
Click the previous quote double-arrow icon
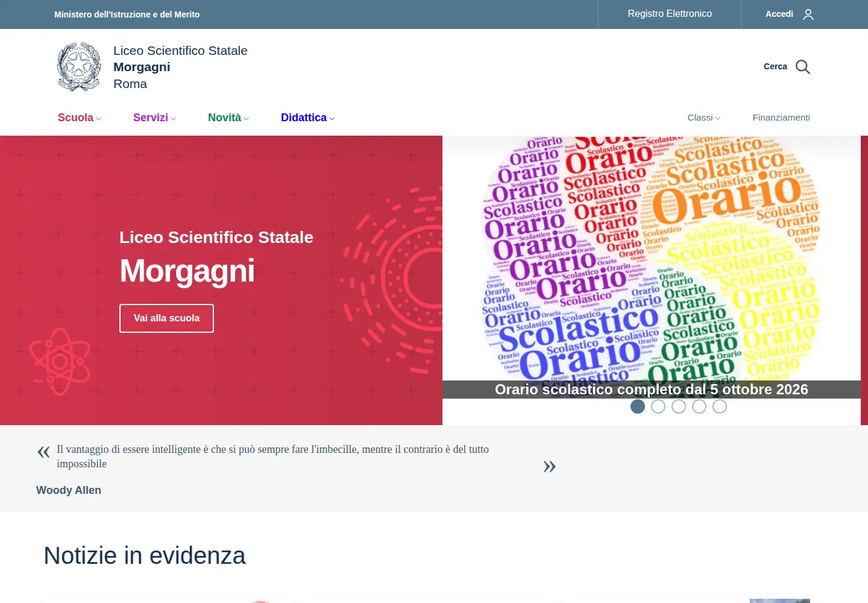coord(43,452)
